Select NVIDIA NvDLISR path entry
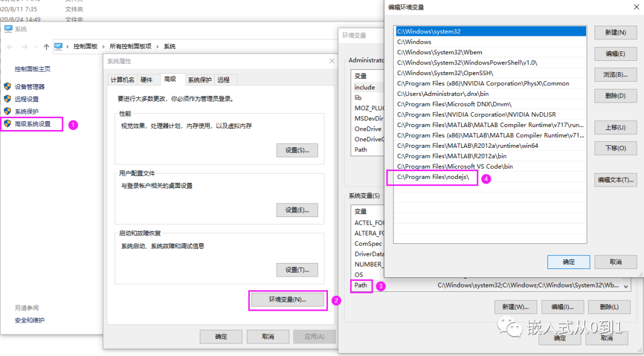Screen dimensions: 644x356 (x=490, y=114)
